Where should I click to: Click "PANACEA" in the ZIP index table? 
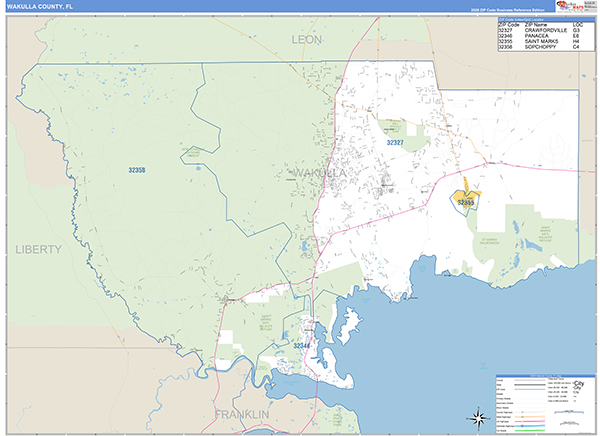tap(536, 36)
